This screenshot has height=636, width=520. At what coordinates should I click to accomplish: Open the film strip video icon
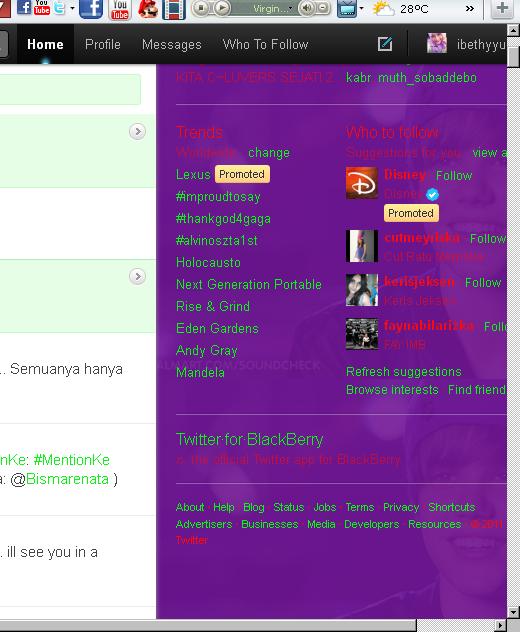click(174, 9)
